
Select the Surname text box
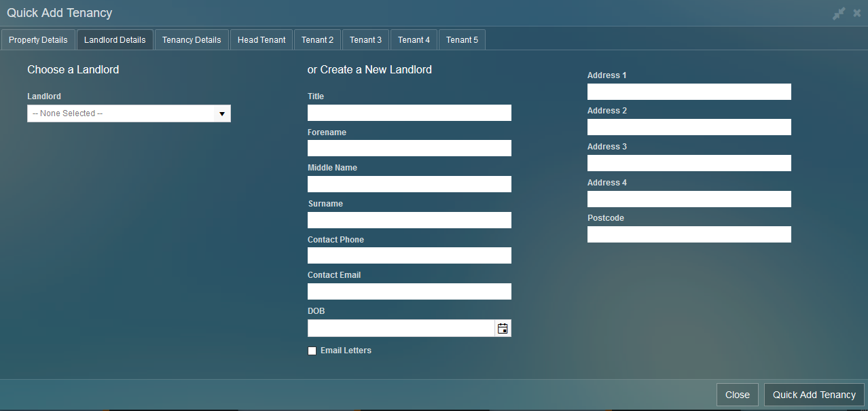coord(409,220)
